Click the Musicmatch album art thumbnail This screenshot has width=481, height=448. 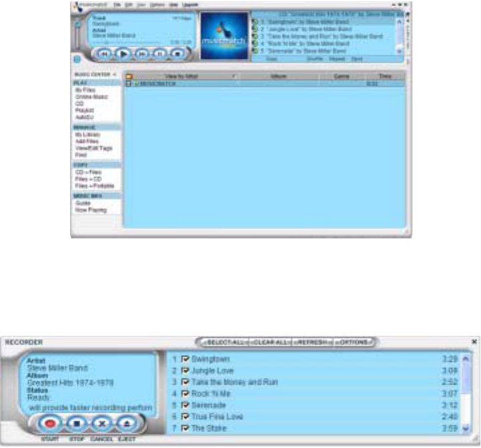[x=224, y=36]
